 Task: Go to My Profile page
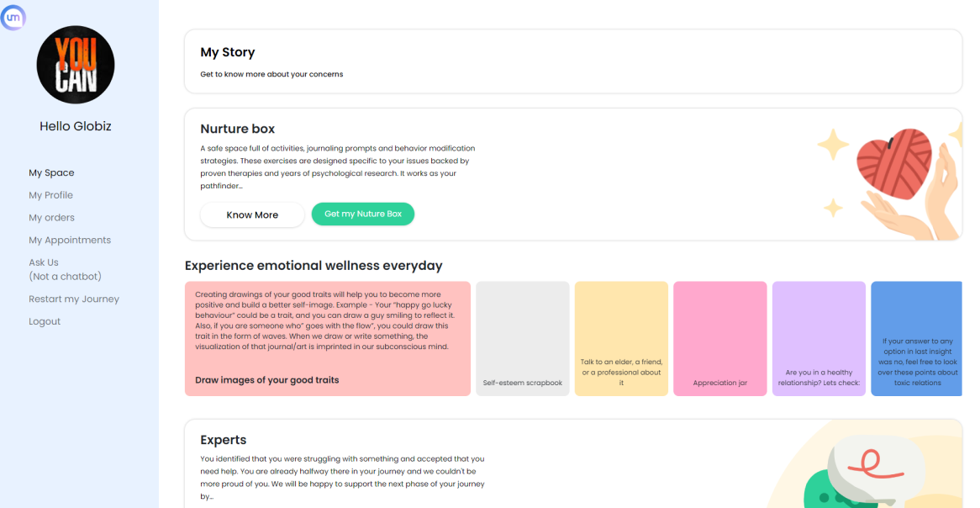tap(50, 195)
